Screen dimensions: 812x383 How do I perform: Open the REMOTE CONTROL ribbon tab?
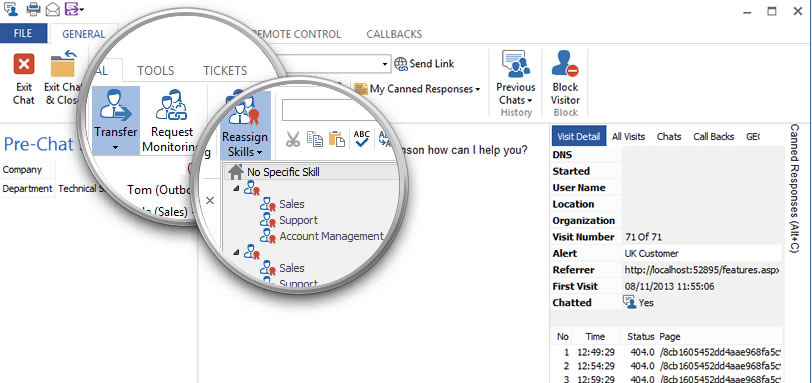click(x=297, y=34)
